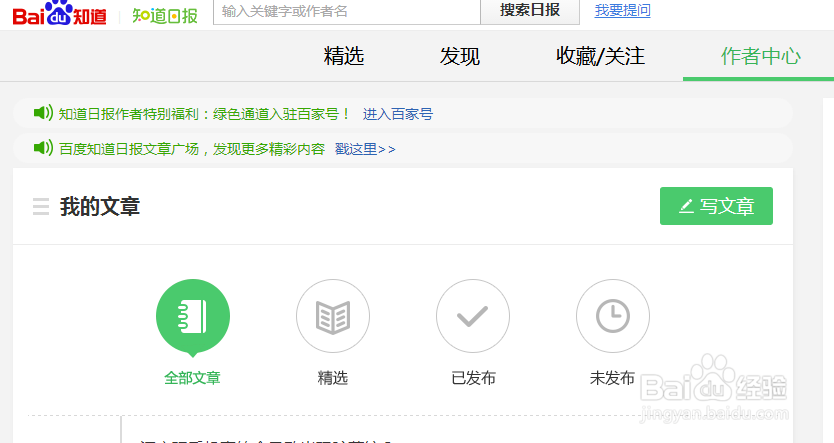Switch to the top 精选 navigation tab
Screen dimensions: 834x443
pyautogui.click(x=344, y=56)
